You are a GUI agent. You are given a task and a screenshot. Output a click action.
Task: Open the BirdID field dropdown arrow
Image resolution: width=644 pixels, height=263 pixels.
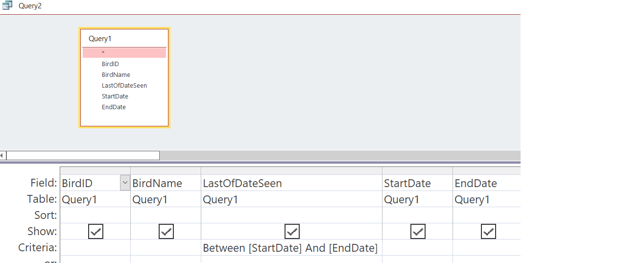(125, 183)
